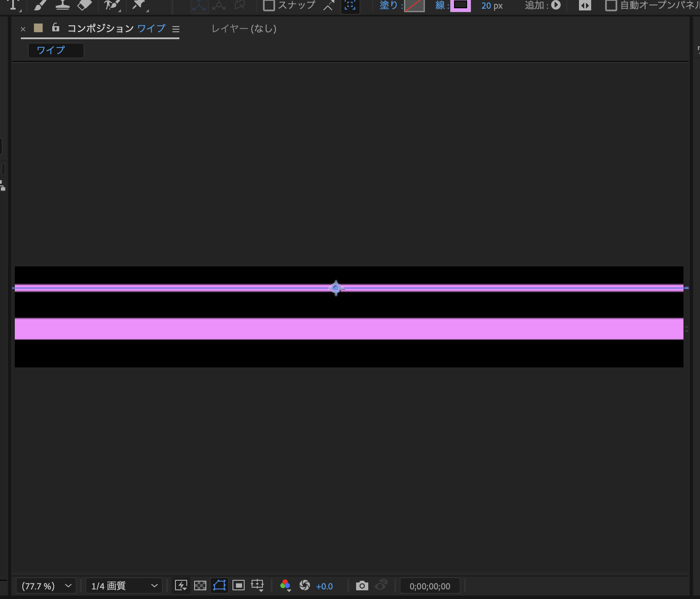Select the Brush tool

point(40,5)
